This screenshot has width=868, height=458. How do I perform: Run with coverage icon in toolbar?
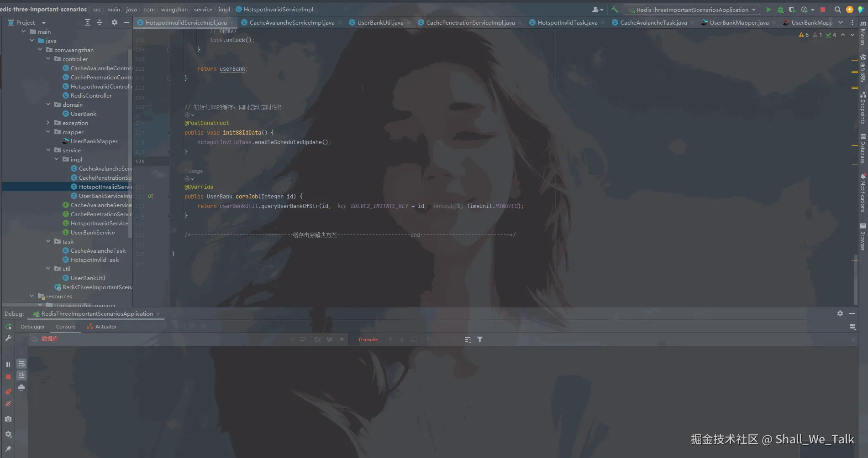click(x=792, y=10)
